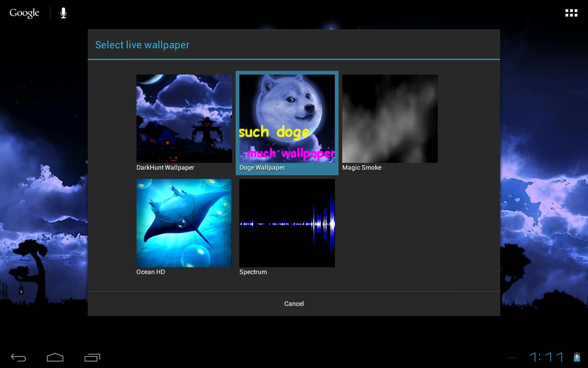
Task: Start voice search with the microphone icon
Action: 63,13
